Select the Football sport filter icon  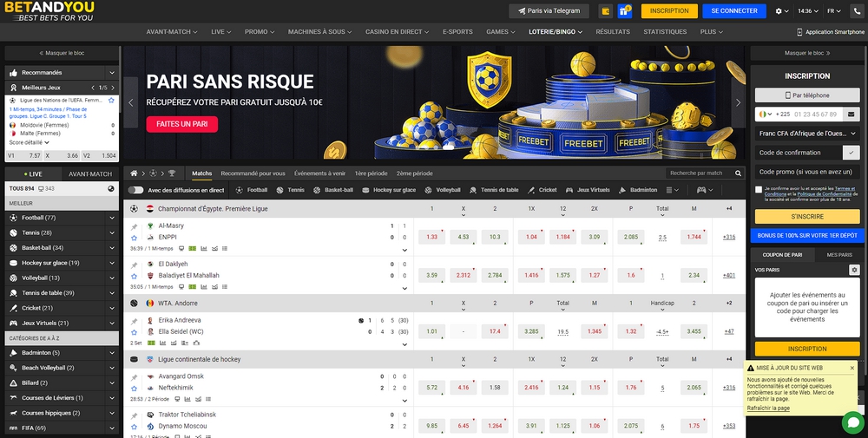click(x=240, y=190)
